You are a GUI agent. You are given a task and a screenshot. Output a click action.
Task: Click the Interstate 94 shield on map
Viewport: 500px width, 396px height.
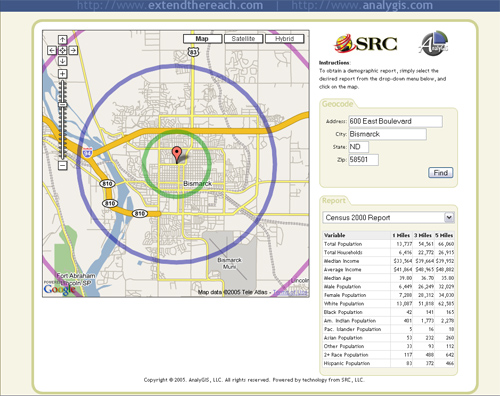[x=87, y=153]
